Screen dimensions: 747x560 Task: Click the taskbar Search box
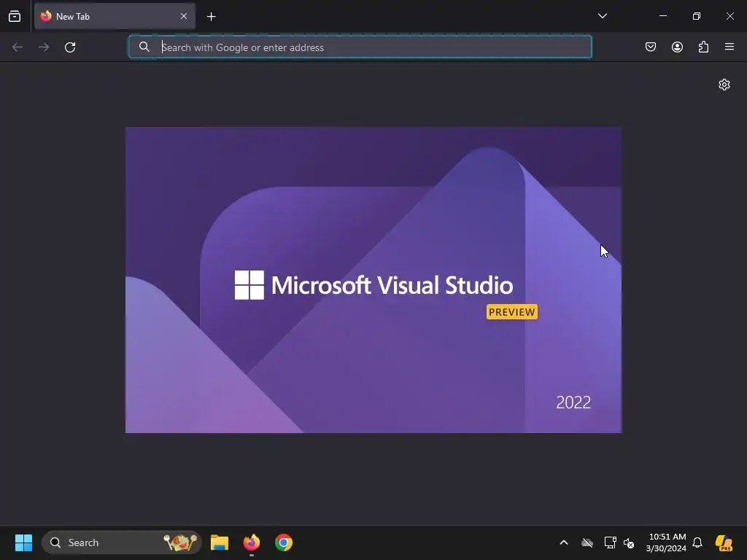[x=122, y=542]
